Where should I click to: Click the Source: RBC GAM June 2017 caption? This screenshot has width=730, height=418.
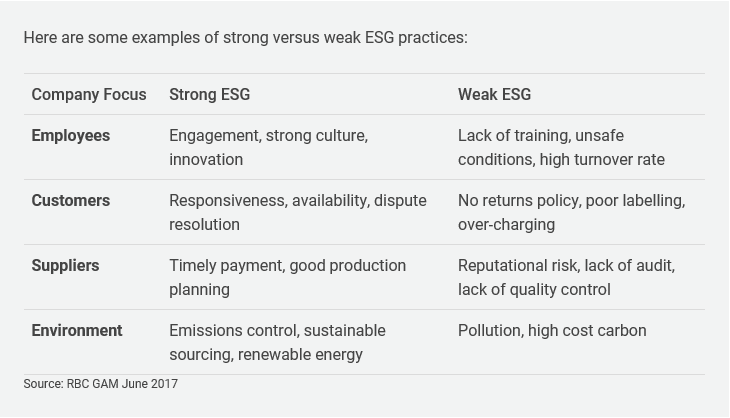tap(100, 384)
